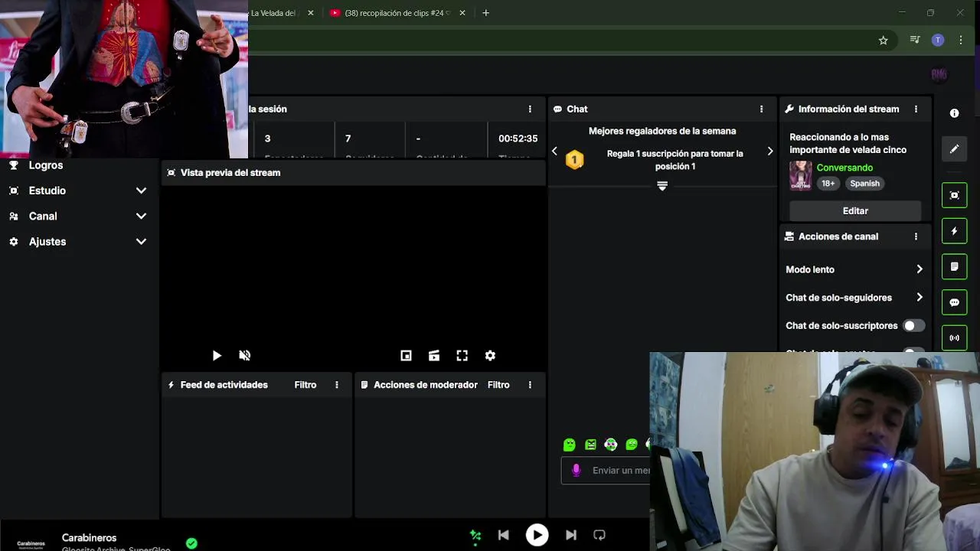The height and width of the screenshot is (551, 980).
Task: Skip to previous track in music player
Action: pyautogui.click(x=503, y=536)
